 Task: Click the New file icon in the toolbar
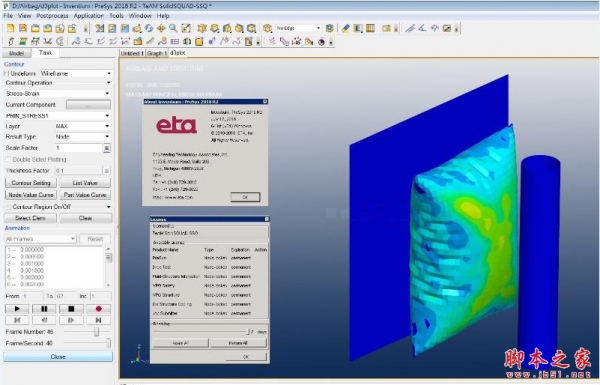[10, 28]
